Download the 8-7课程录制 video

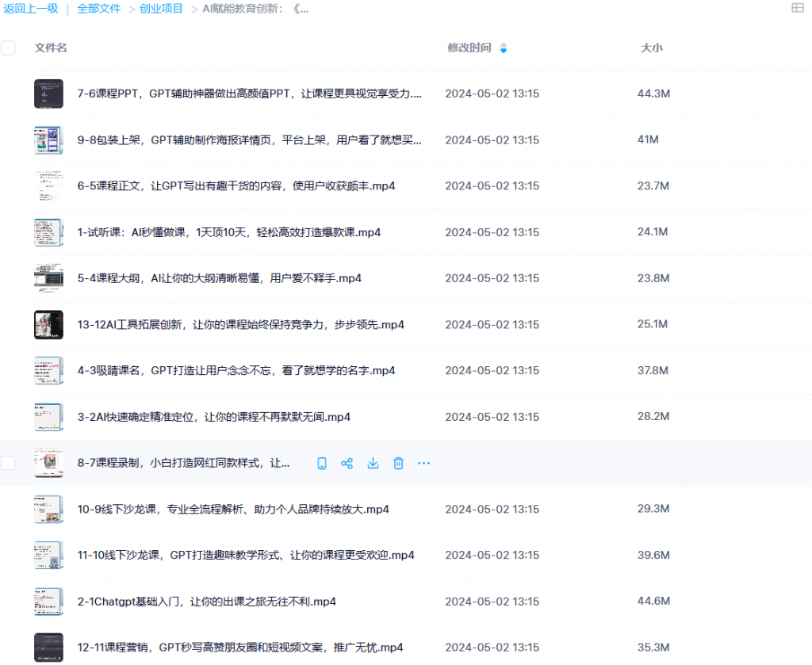373,463
